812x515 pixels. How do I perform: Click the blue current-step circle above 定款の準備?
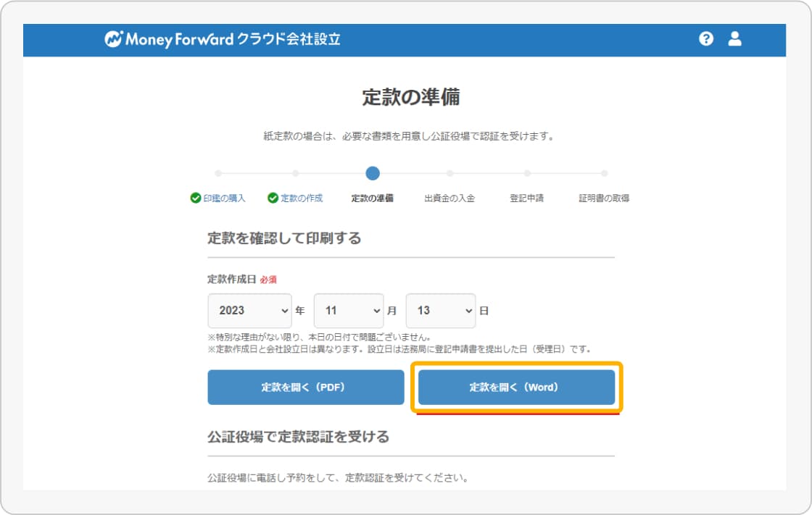373,173
